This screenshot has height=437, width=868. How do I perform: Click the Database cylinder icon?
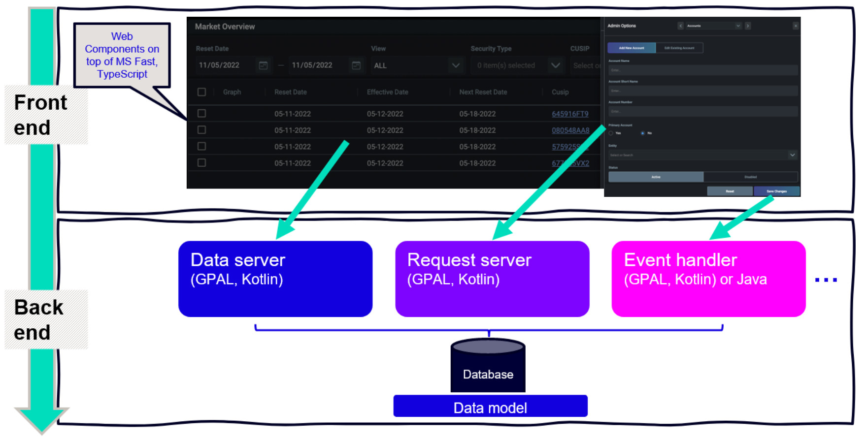point(488,365)
